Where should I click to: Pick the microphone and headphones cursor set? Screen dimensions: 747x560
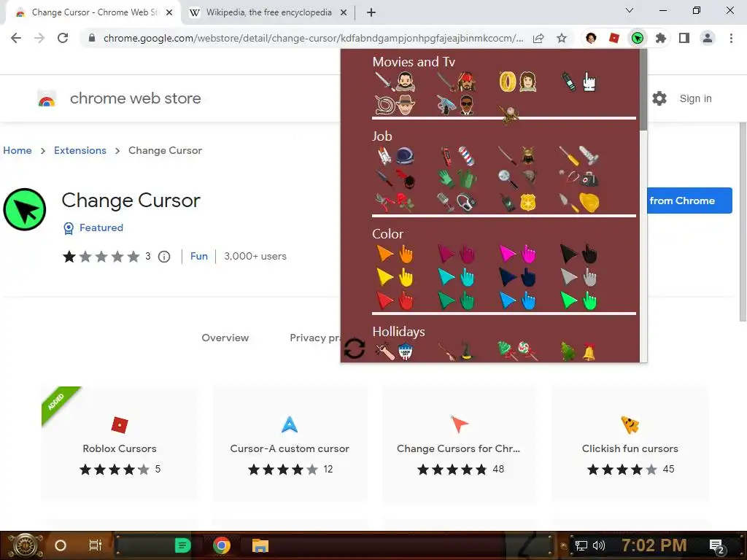coord(457,203)
